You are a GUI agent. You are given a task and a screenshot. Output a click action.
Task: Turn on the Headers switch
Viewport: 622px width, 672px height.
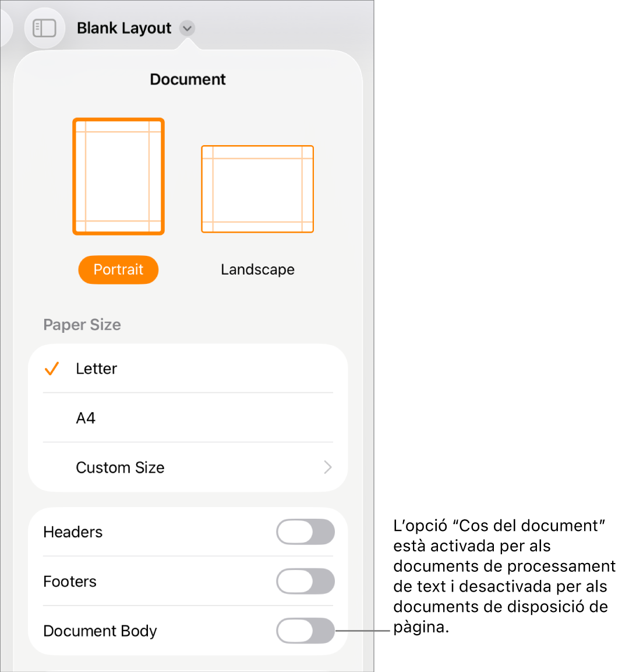pyautogui.click(x=305, y=532)
